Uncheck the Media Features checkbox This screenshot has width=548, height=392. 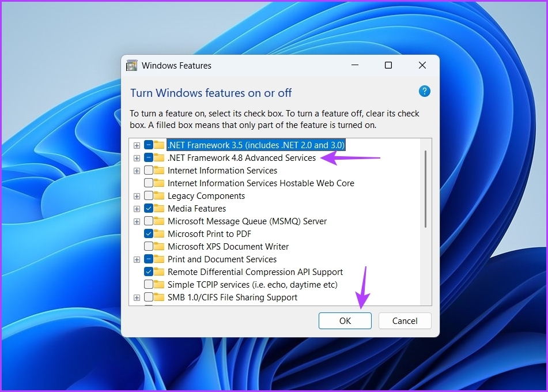point(149,209)
